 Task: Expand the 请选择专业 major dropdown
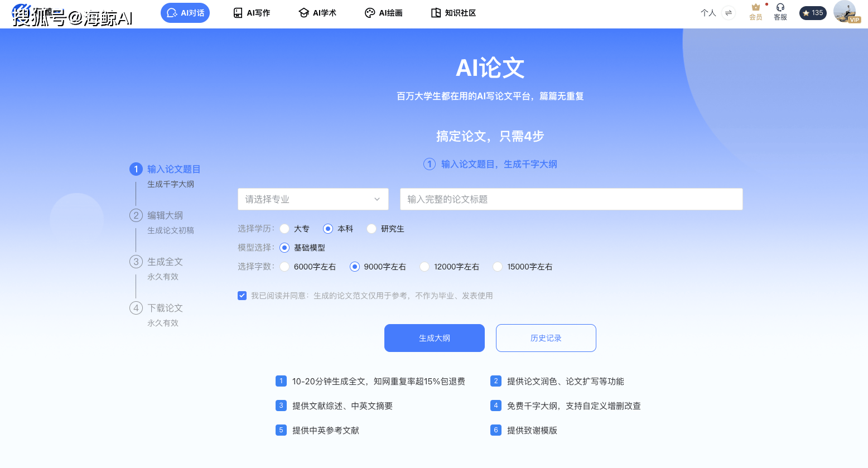313,199
